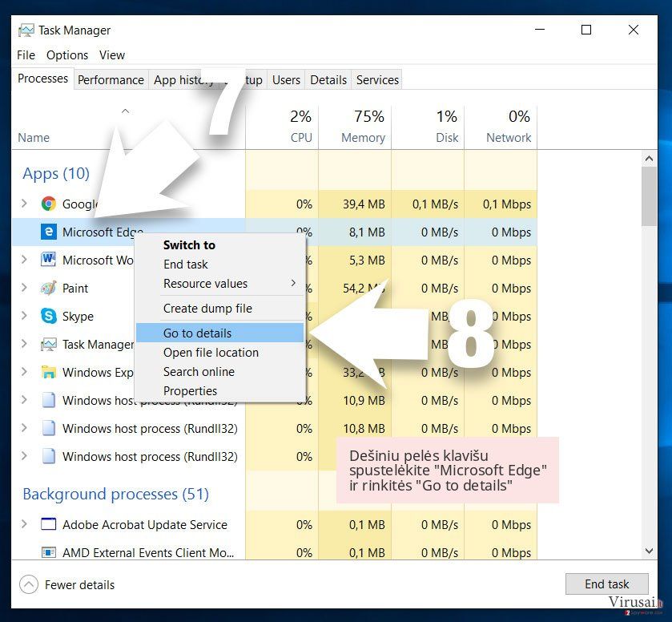Click Edge memory value 8,1 MB
The height and width of the screenshot is (622, 672).
pos(367,232)
